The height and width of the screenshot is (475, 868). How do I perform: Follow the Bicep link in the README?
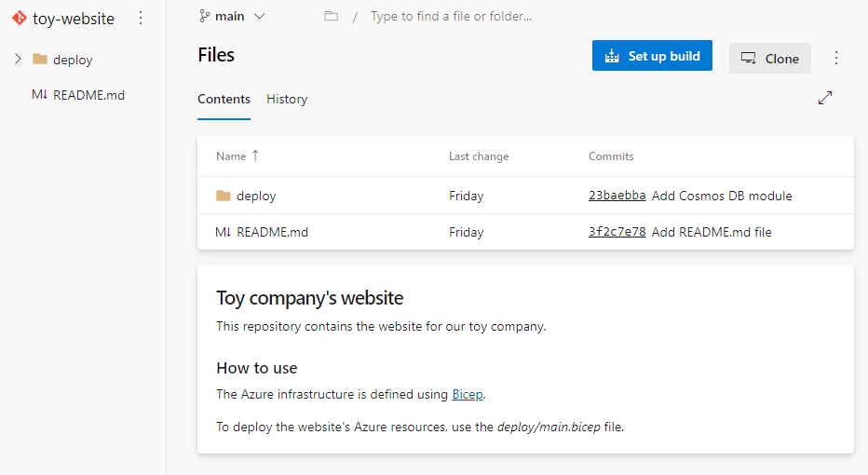468,394
